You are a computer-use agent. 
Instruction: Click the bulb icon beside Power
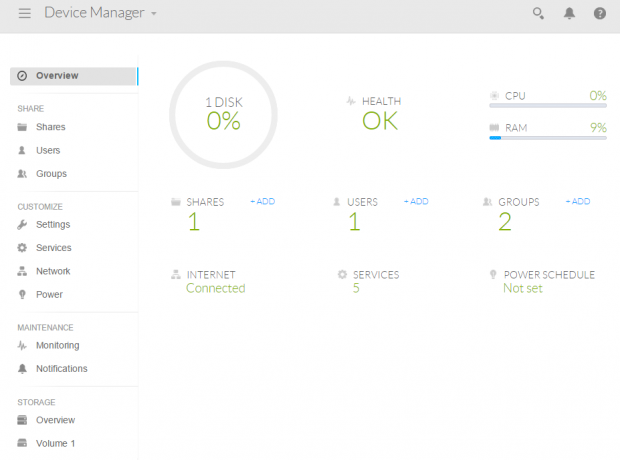pos(22,294)
